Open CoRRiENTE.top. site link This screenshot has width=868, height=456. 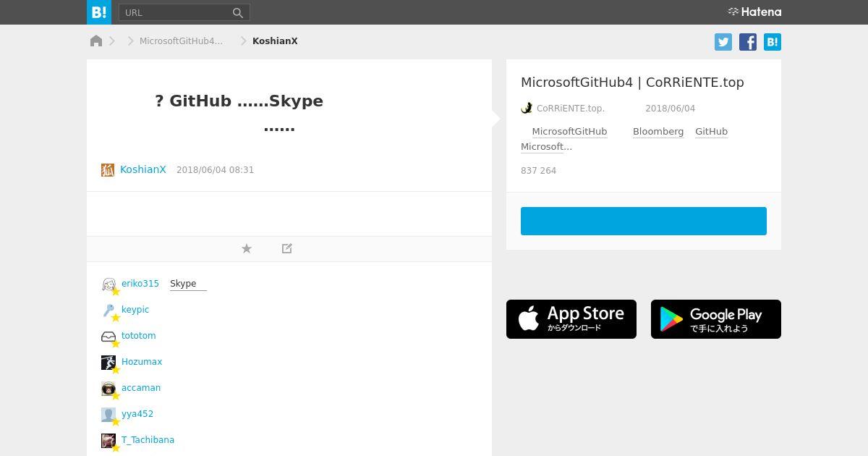(x=571, y=109)
